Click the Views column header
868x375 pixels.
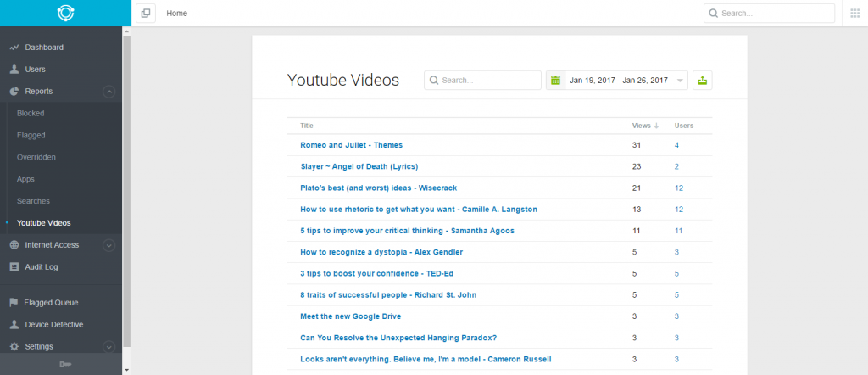click(x=642, y=126)
